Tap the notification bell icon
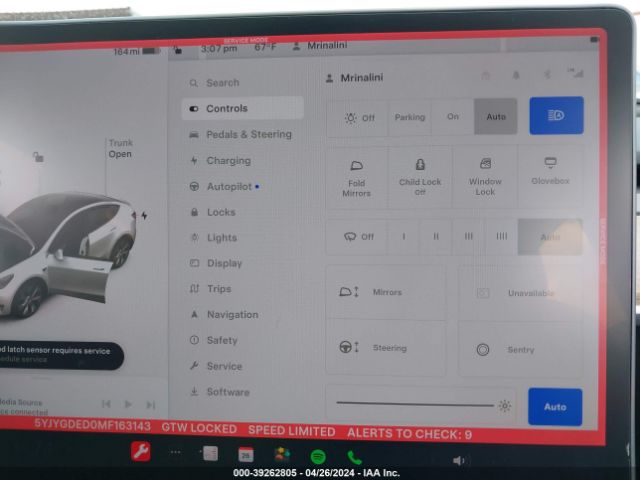 [516, 75]
